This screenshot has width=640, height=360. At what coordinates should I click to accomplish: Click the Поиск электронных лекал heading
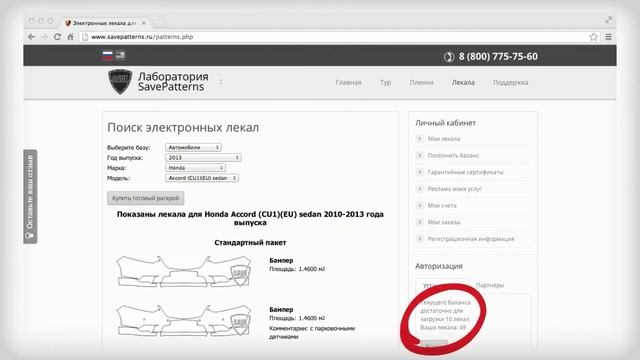coord(183,128)
